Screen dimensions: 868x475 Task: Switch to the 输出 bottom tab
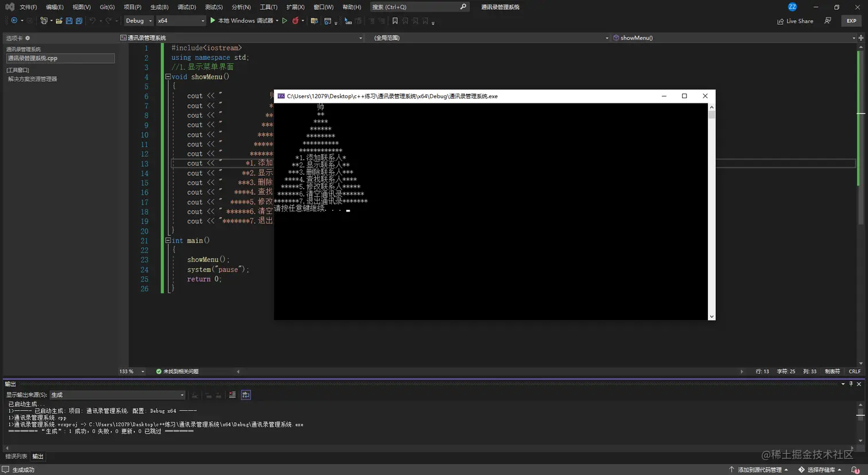point(38,457)
